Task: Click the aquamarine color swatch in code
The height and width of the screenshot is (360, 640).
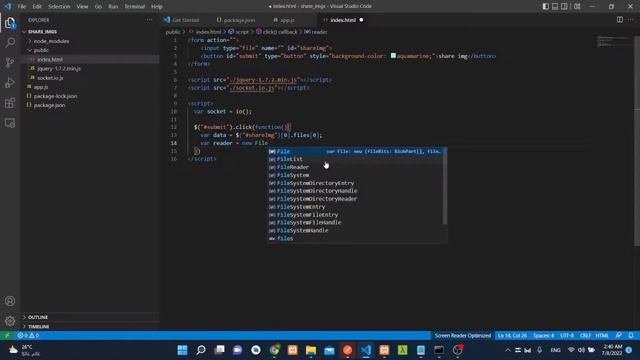Action: click(393, 56)
